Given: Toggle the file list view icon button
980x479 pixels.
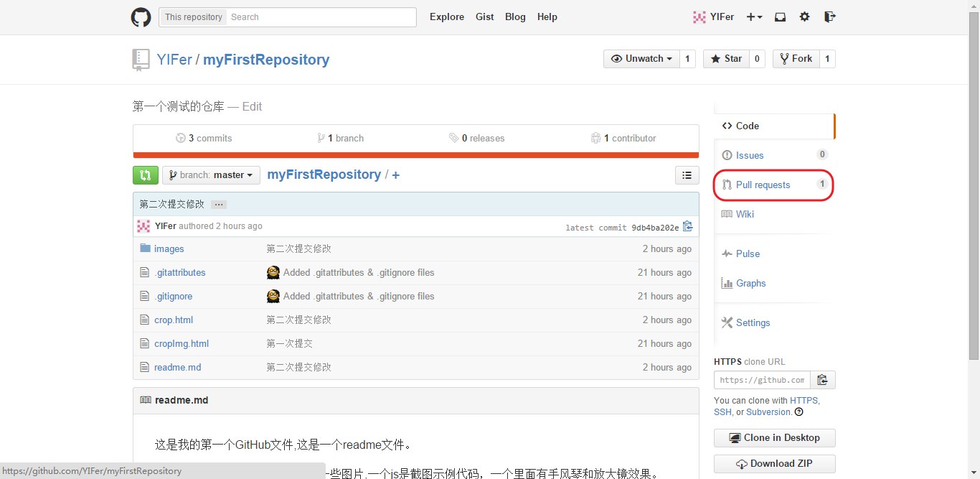Looking at the screenshot, I should point(687,175).
